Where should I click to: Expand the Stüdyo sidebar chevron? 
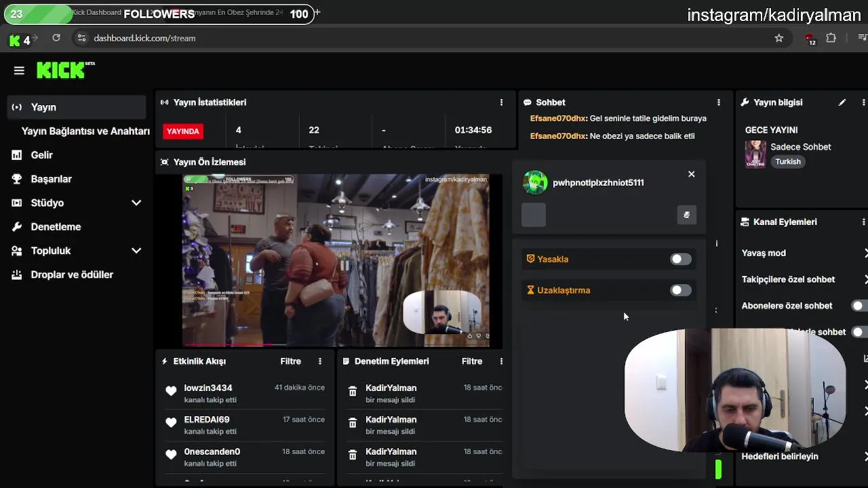[x=136, y=203]
